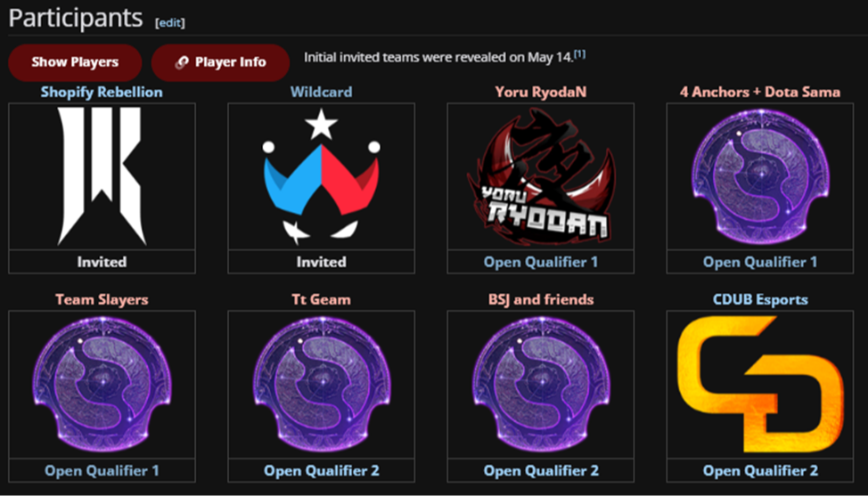Open the Shopify Rebellion team name link

(x=102, y=92)
